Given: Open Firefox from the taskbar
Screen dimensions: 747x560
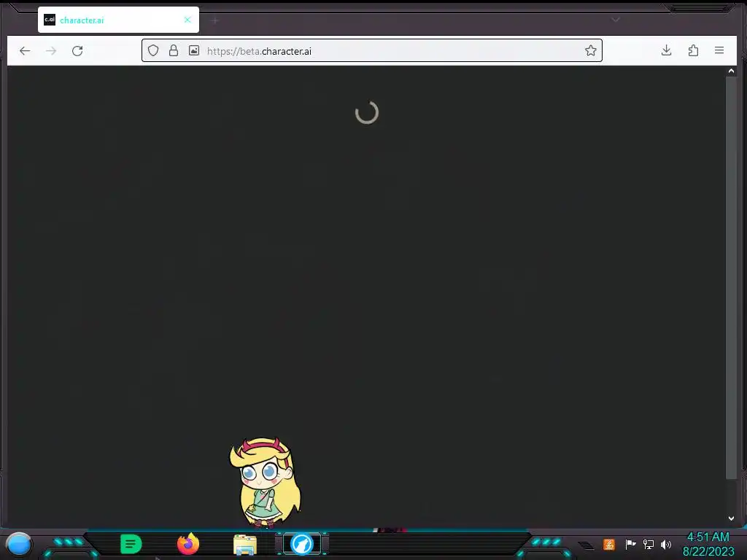Looking at the screenshot, I should [188, 544].
